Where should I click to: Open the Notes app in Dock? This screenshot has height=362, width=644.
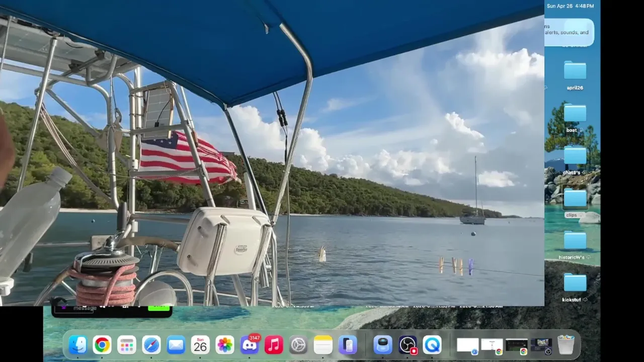(x=323, y=345)
